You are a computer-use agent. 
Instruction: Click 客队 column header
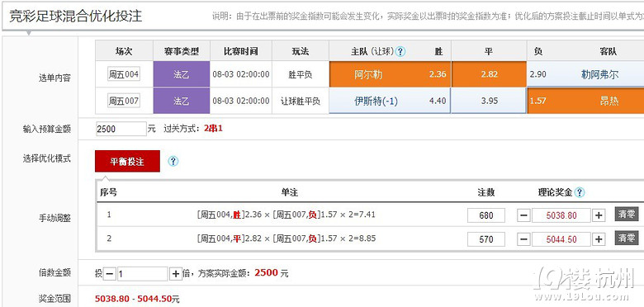608,51
